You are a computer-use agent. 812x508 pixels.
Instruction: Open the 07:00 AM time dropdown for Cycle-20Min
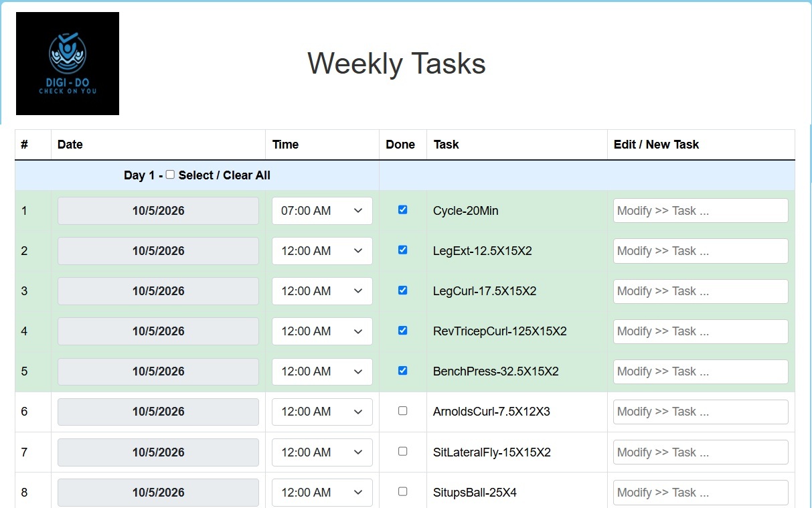(322, 211)
